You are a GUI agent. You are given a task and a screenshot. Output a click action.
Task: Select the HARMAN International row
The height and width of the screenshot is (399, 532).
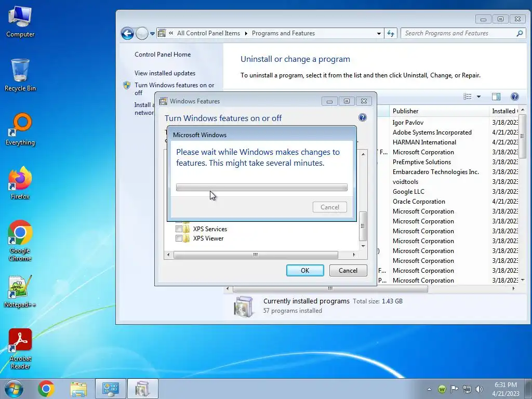click(424, 142)
